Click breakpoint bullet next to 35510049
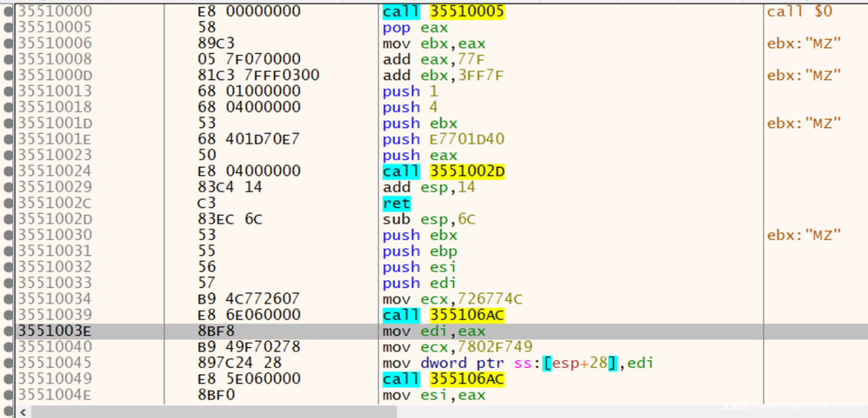 (x=8, y=379)
